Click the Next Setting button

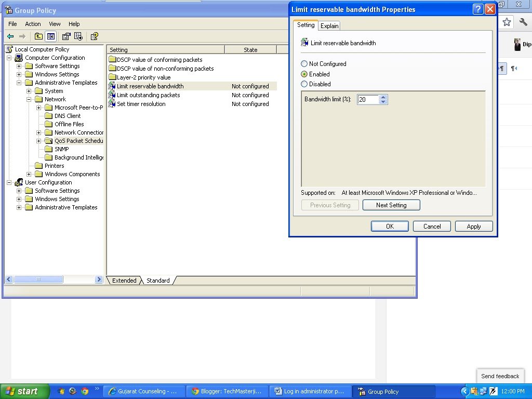pos(391,205)
